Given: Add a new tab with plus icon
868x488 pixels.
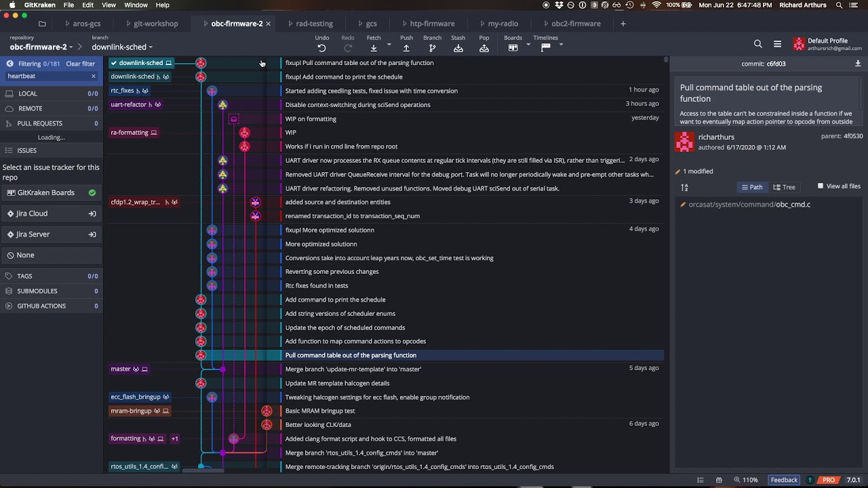Looking at the screenshot, I should point(623,24).
